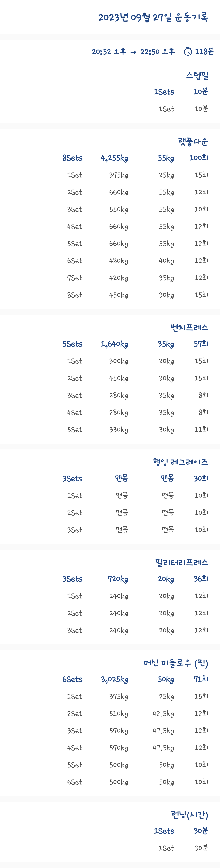Click the 720kg 밀리터리프레스 total
220x868 pixels.
[x=118, y=579]
